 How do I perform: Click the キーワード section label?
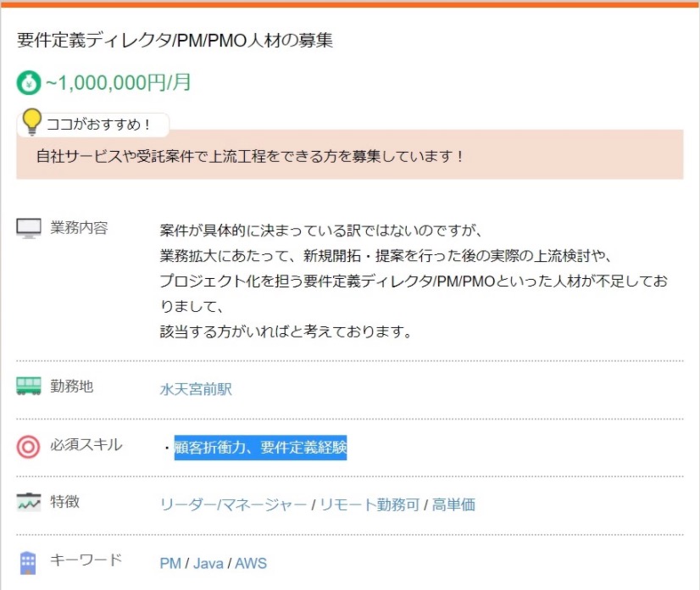86,559
